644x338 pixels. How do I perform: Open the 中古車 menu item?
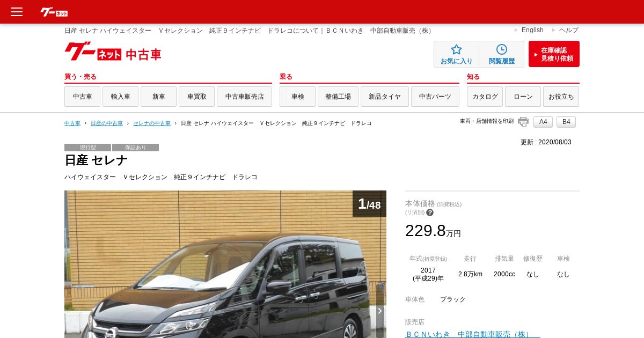(82, 97)
